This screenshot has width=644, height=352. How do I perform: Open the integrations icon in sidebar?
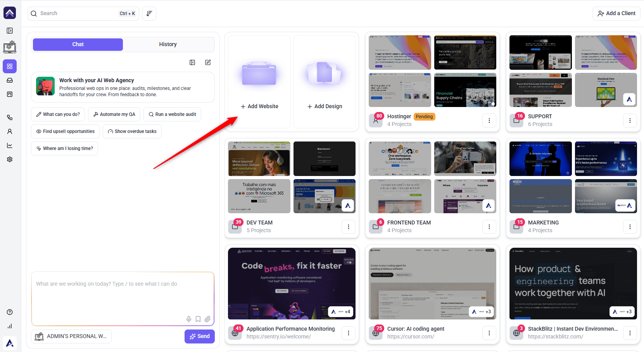pos(10,117)
